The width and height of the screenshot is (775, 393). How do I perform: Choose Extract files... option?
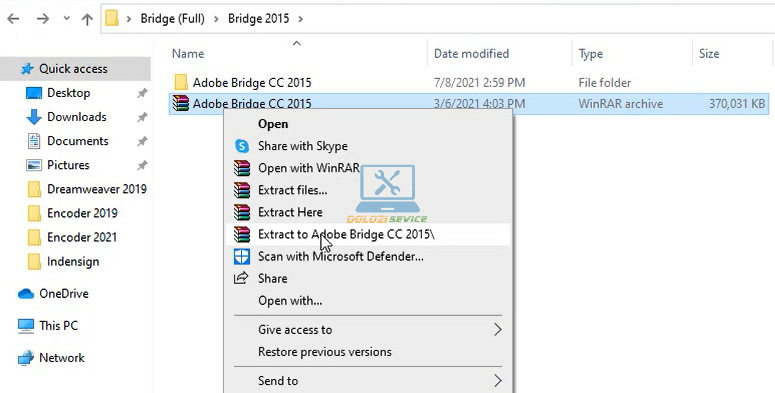292,190
